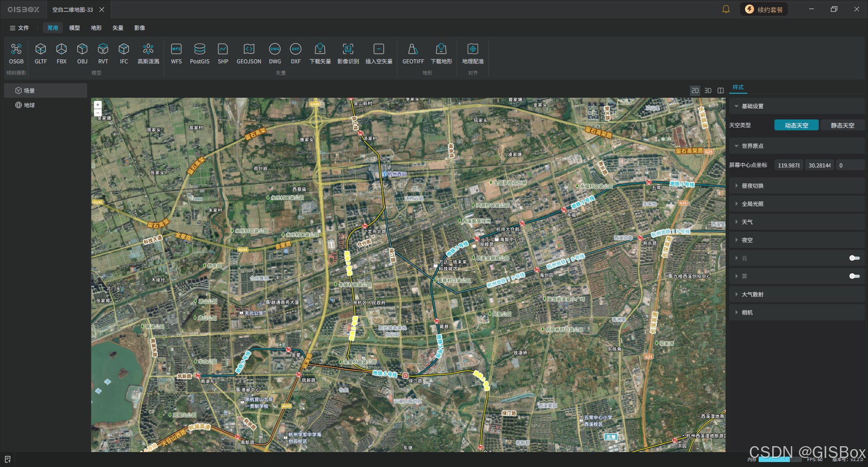Open the 下载地形 terrain download tool
The height and width of the screenshot is (467, 868).
pos(441,53)
